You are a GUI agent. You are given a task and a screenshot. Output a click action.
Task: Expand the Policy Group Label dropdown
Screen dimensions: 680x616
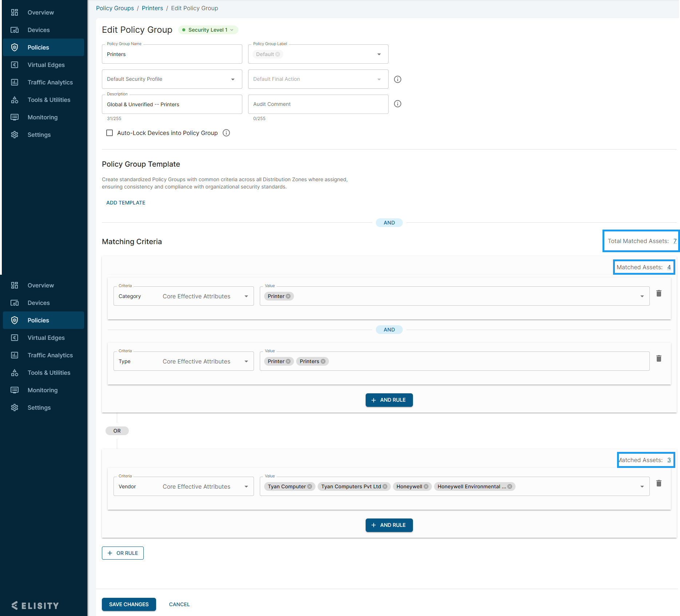click(x=379, y=54)
